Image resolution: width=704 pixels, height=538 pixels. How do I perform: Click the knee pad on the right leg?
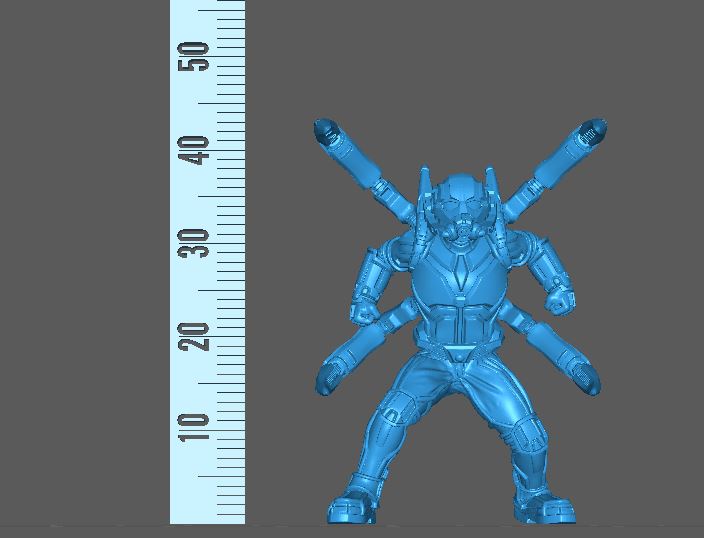(x=527, y=434)
